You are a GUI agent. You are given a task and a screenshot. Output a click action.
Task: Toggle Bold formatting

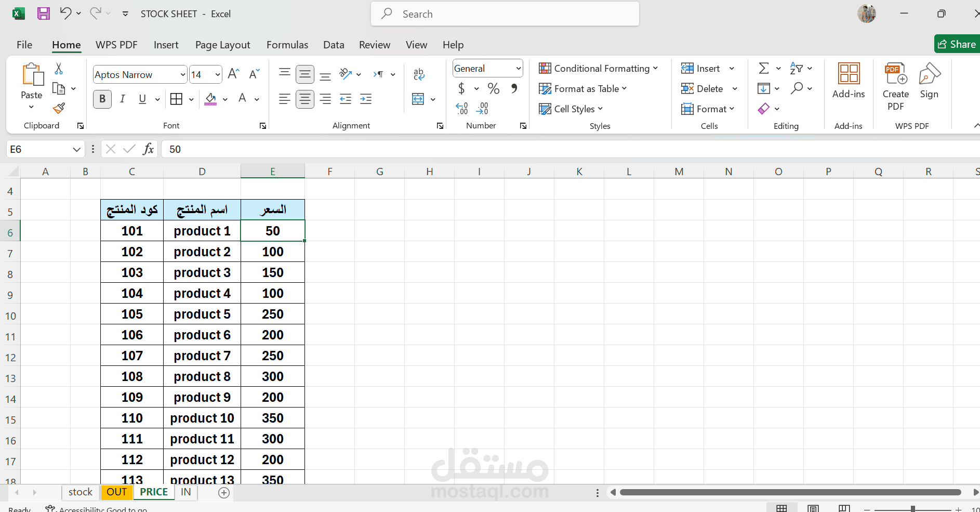tap(102, 99)
